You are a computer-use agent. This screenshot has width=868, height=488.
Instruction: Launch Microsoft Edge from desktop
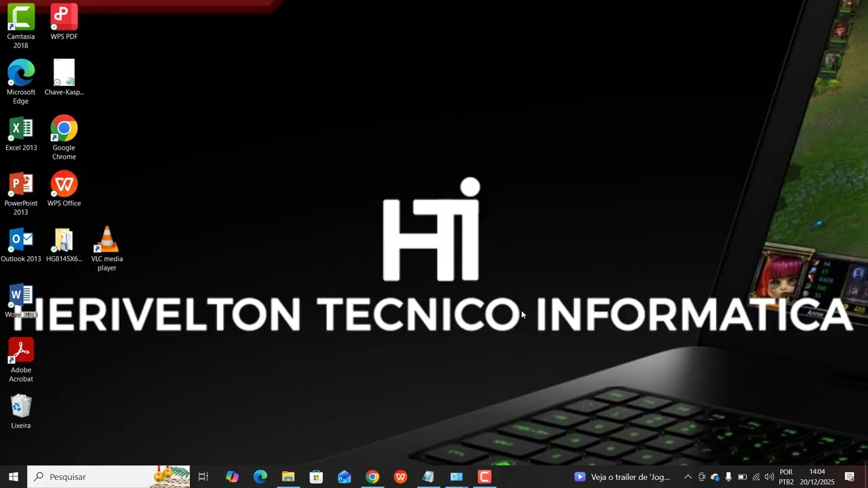tap(21, 82)
